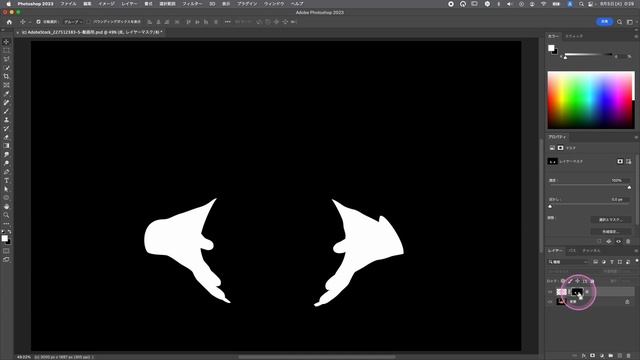Open the Layers panel flyout menu
The height and width of the screenshot is (360, 640).
point(636,251)
